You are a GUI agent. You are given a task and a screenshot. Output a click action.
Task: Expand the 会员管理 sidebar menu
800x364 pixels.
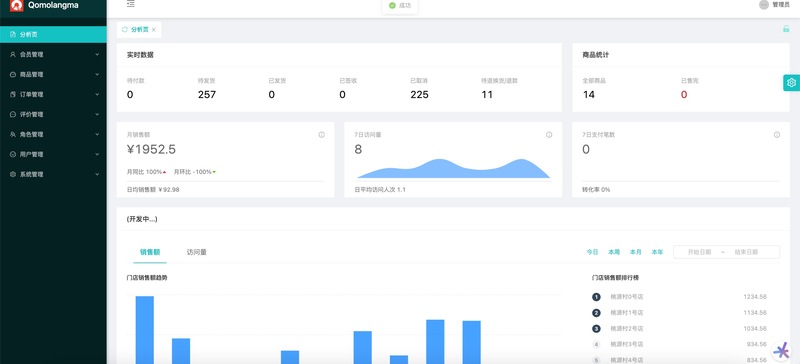point(53,54)
